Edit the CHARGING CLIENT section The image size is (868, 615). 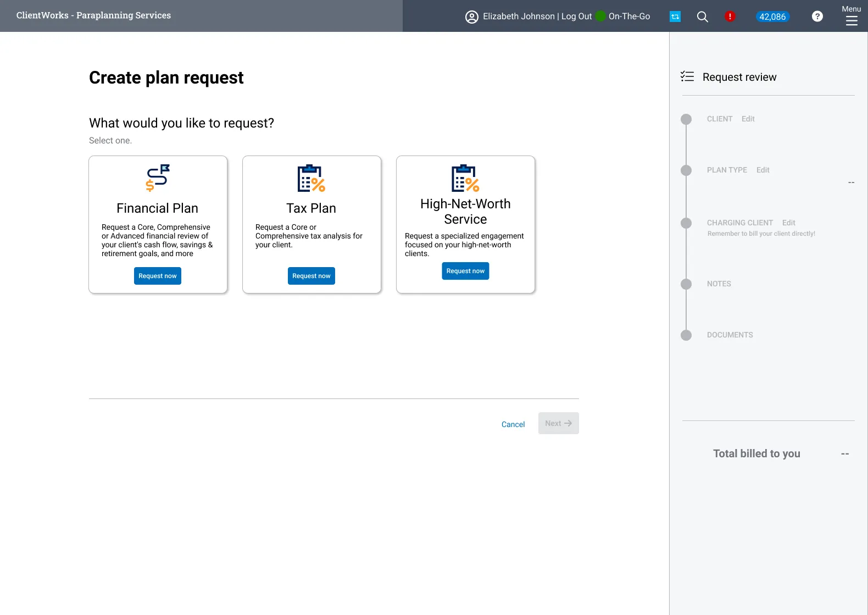pos(788,223)
